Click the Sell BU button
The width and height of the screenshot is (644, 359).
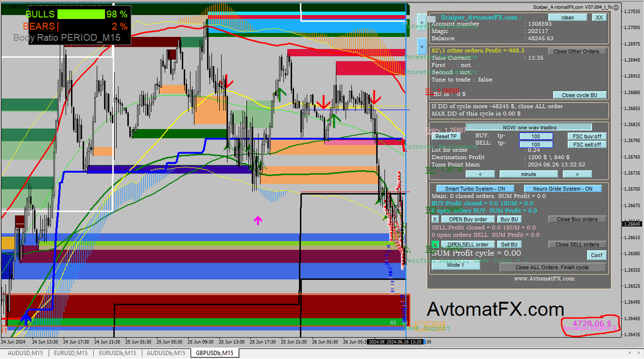509,244
